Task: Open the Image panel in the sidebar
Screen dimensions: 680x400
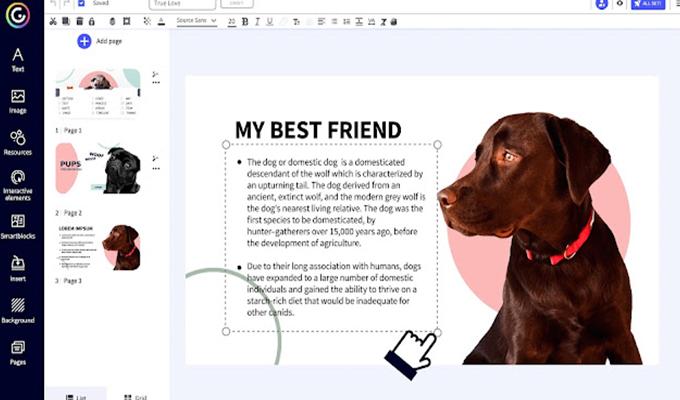Action: tap(18, 102)
